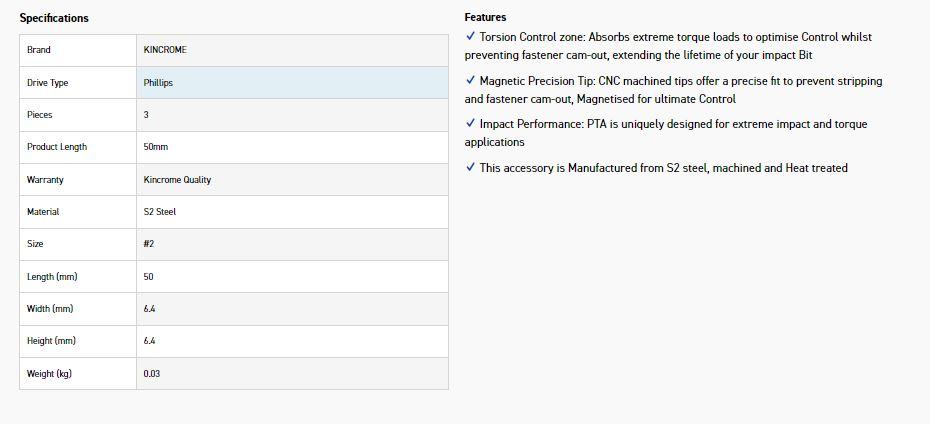Click the checkmark beside Magnetic Precision Tip
The height and width of the screenshot is (424, 930).
click(x=470, y=81)
